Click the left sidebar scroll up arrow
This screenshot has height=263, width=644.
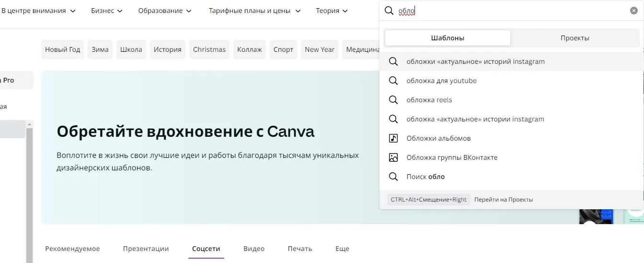point(30,124)
